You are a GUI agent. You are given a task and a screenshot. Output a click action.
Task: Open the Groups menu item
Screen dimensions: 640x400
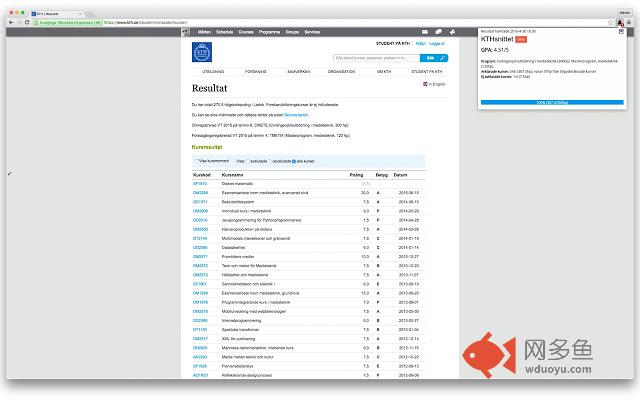tap(292, 32)
